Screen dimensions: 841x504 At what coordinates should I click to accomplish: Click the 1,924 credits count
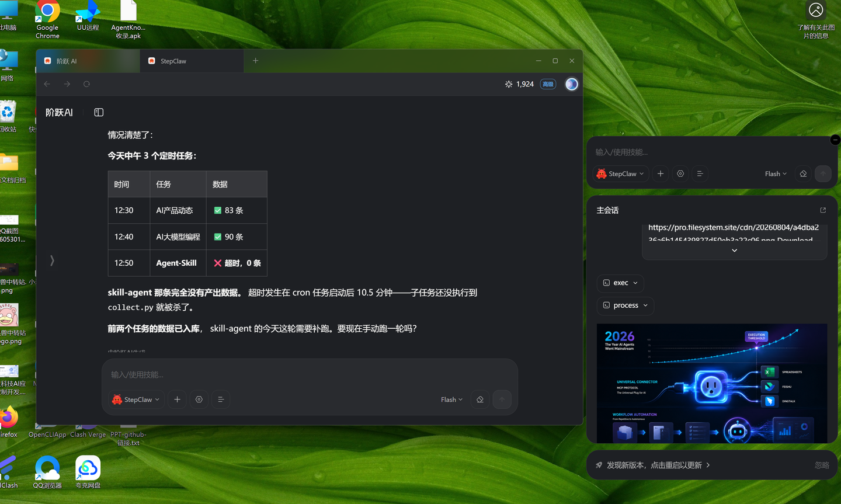tap(525, 84)
